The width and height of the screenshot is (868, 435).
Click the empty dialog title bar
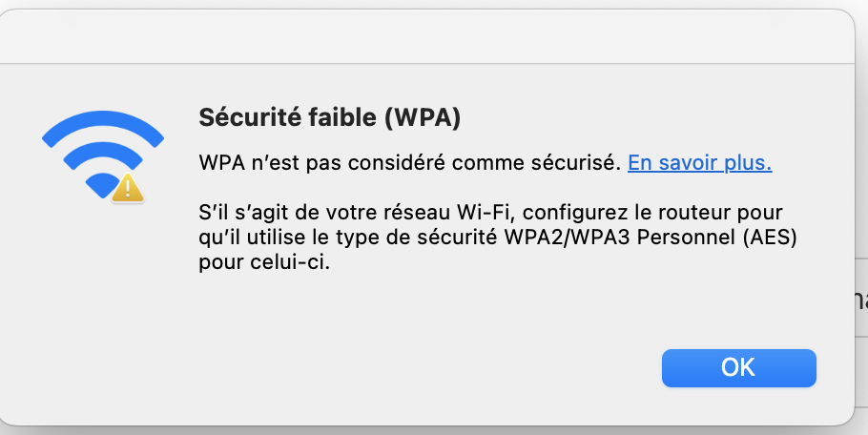point(426,36)
